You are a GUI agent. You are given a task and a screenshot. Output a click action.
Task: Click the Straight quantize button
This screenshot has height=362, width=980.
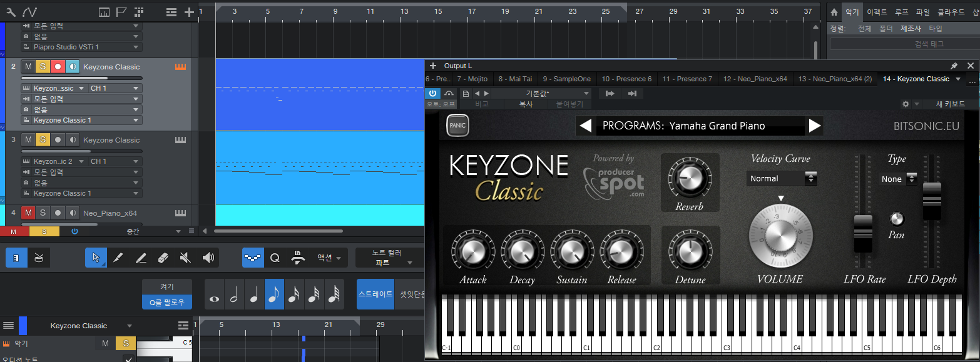(375, 294)
